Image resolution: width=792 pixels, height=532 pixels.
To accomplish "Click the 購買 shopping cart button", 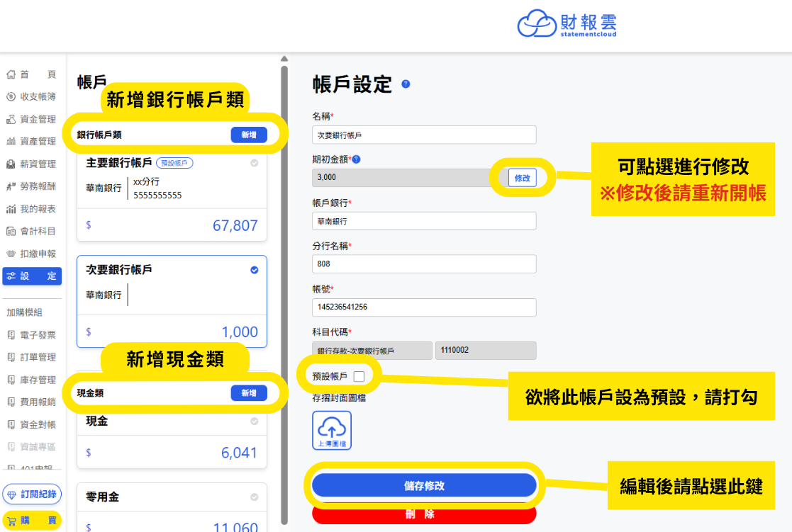I will pyautogui.click(x=32, y=521).
